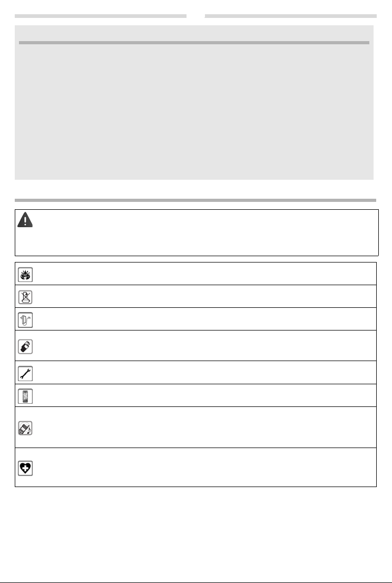Click the empty row beside the heart icon
The width and height of the screenshot is (392, 583).
pyautogui.click(x=195, y=468)
